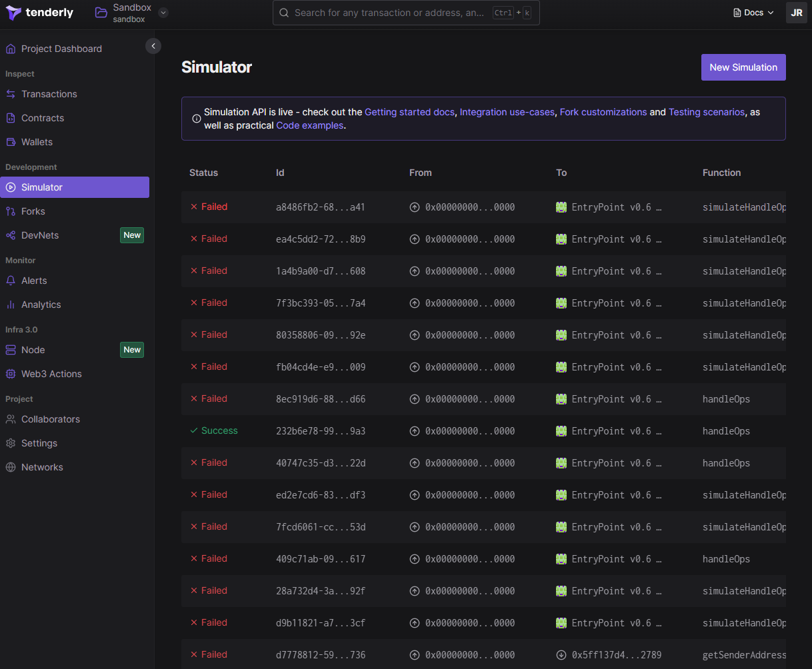Click the Settings gear icon in sidebar

11,443
